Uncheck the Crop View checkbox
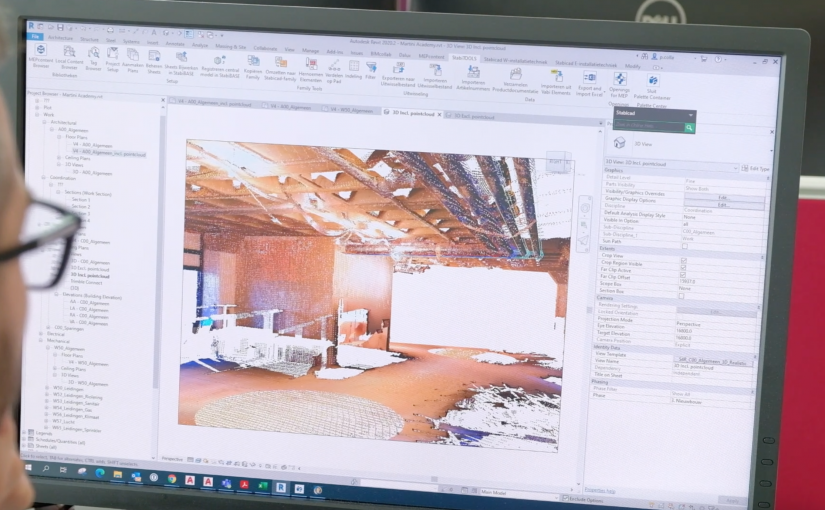 pyautogui.click(x=683, y=261)
